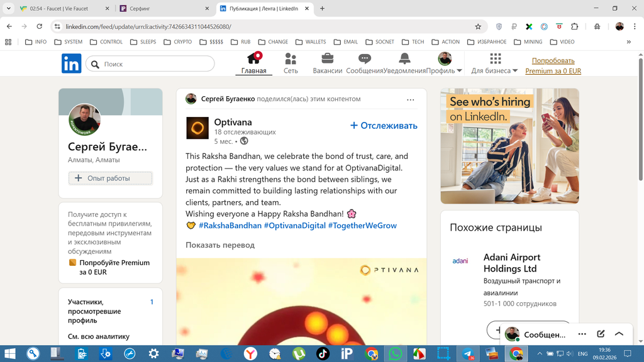644x362 pixels.
Task: Switch the ENG input language
Action: (582, 353)
